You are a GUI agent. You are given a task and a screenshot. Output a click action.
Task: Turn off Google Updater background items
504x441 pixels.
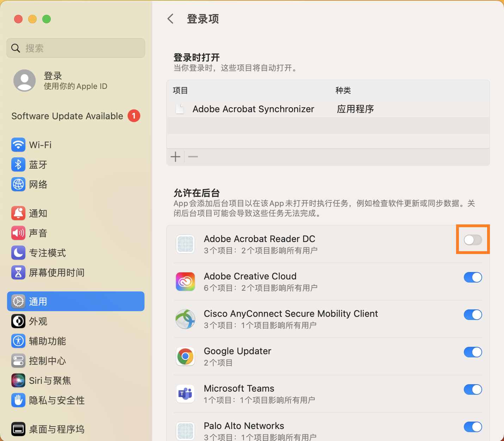[x=473, y=352]
